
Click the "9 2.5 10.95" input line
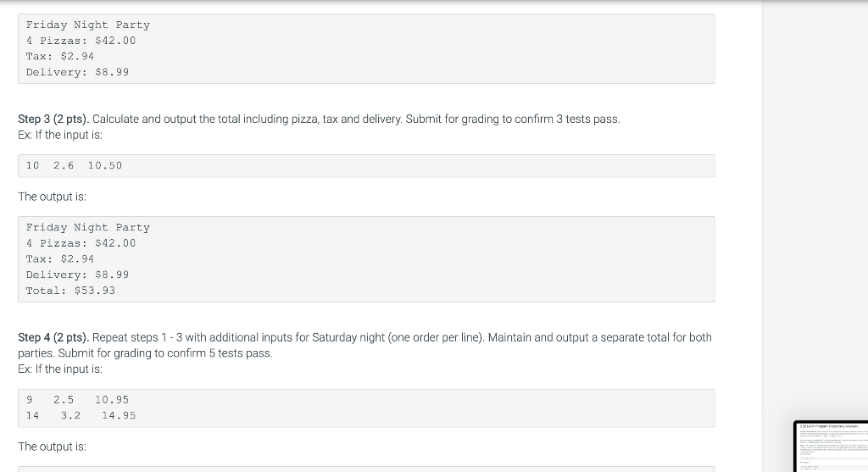(77, 399)
